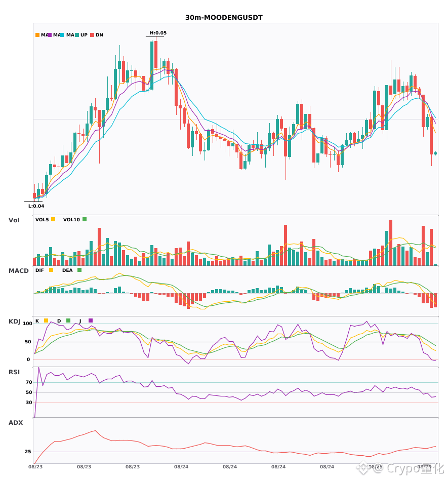448x481 pixels.
Task: Click the purple MA legend swatch
Action: (x=50, y=35)
